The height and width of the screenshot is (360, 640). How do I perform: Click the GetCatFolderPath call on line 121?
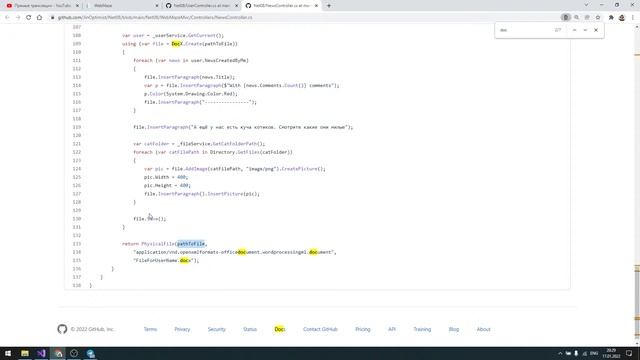(x=238, y=144)
